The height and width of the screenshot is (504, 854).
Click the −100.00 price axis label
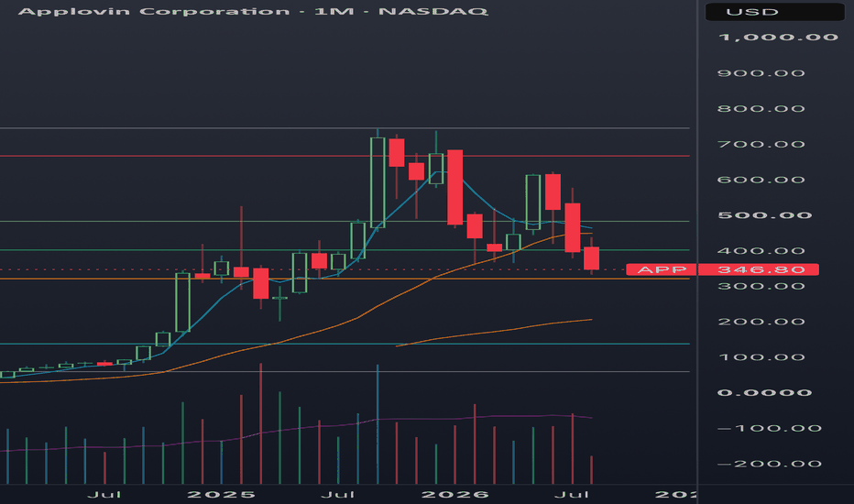pos(770,428)
